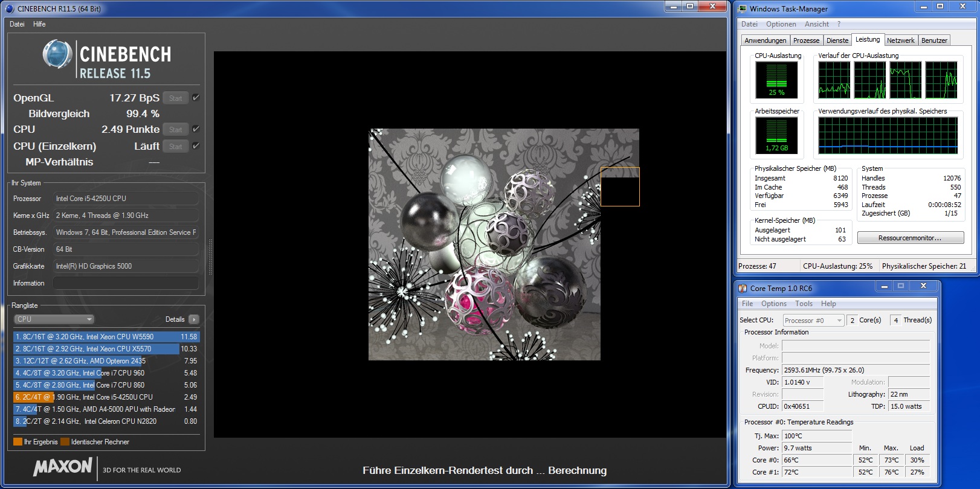
Task: Click status bar text CPU-Auslastung: 25%
Action: [837, 266]
